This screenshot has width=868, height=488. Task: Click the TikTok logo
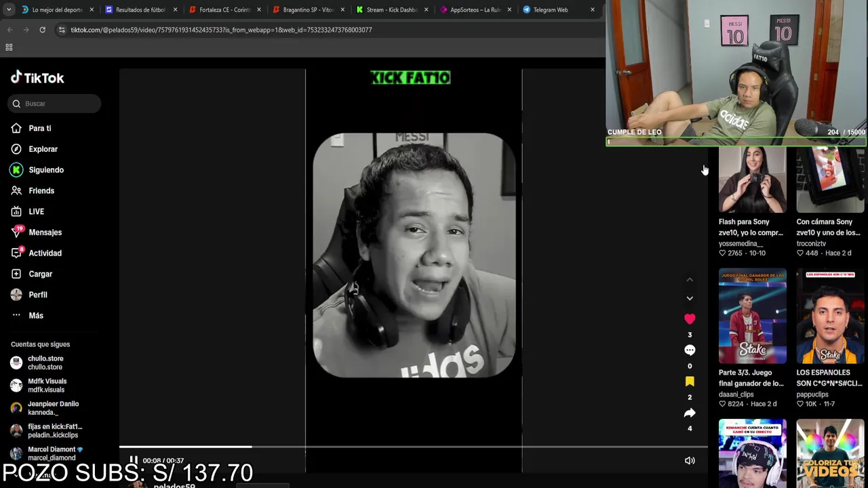click(37, 78)
